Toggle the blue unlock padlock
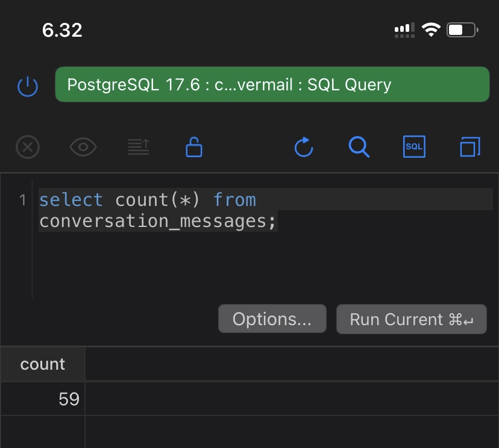This screenshot has width=499, height=448. tap(194, 147)
